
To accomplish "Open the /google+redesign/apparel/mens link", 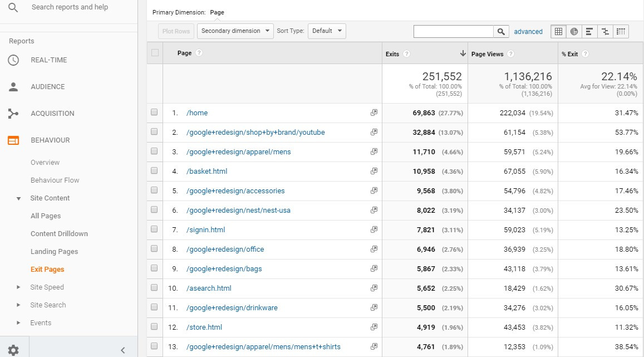I will coord(239,151).
